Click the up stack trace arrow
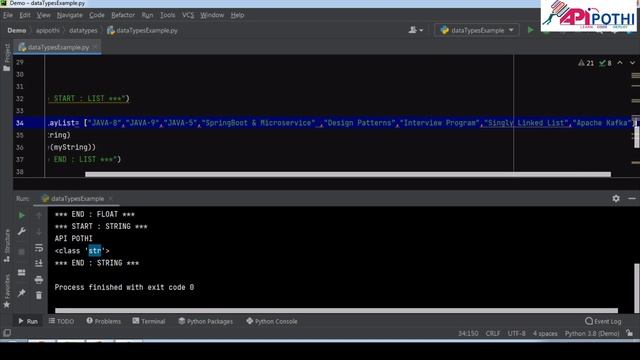 coord(39,215)
